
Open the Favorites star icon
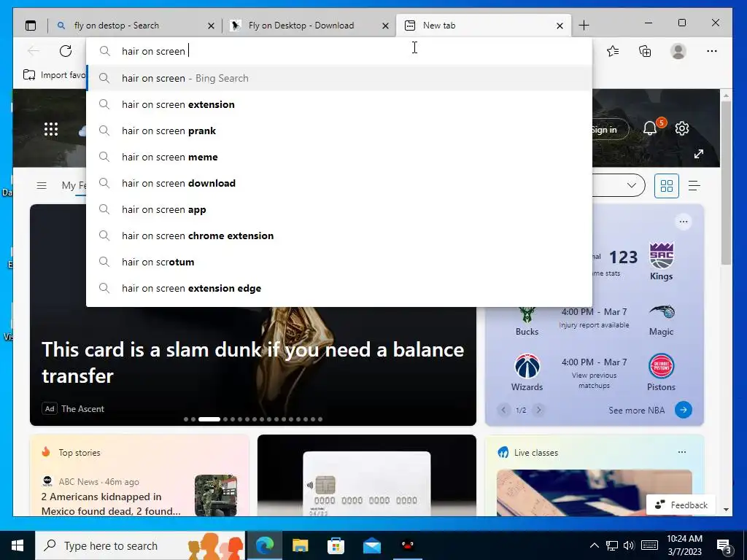[x=613, y=51]
